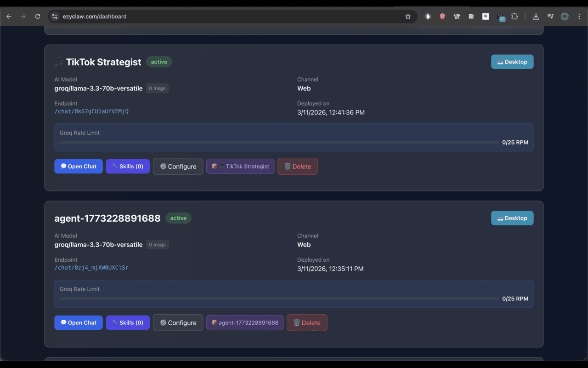Image resolution: width=588 pixels, height=368 pixels.
Task: Open Chat for TikTok Strategist
Action: [79, 167]
